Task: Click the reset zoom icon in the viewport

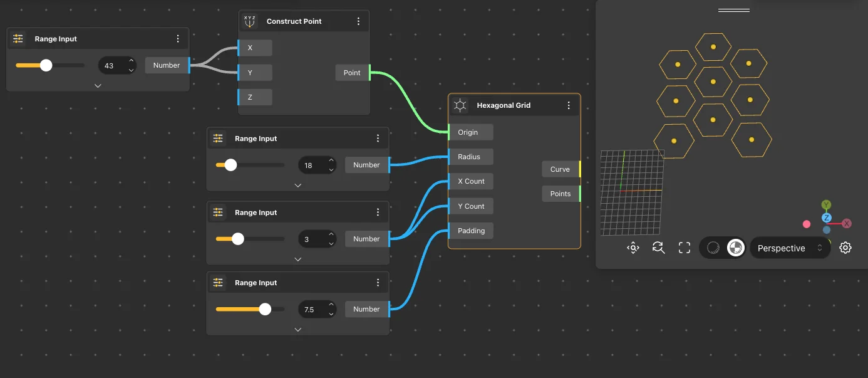Action: [x=658, y=248]
